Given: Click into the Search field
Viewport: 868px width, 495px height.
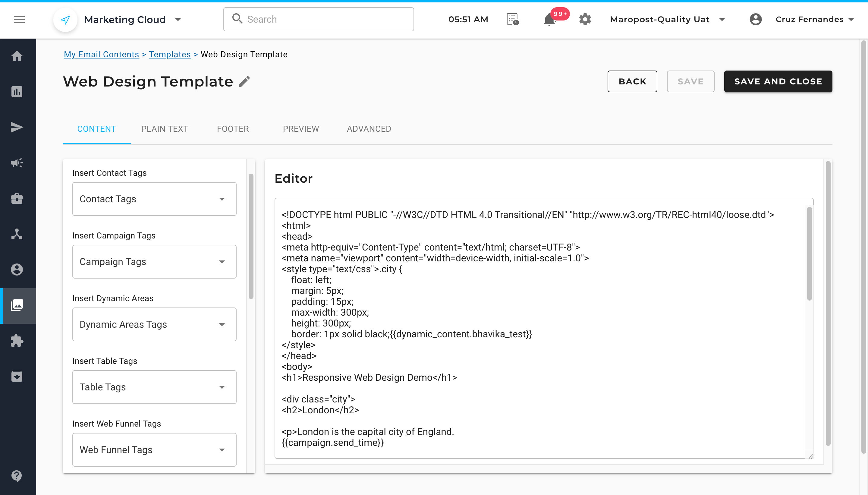Looking at the screenshot, I should point(319,19).
